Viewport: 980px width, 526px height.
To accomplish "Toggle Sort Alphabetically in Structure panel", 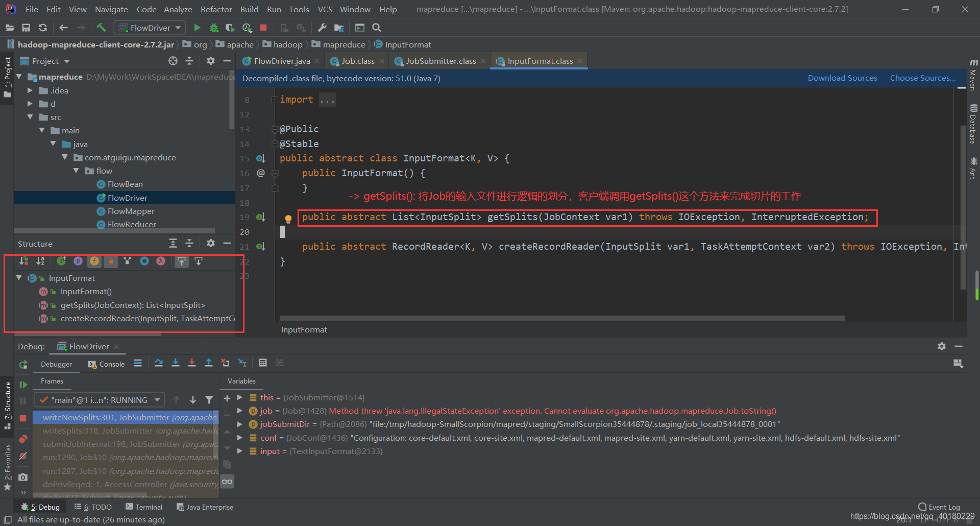I will click(40, 261).
